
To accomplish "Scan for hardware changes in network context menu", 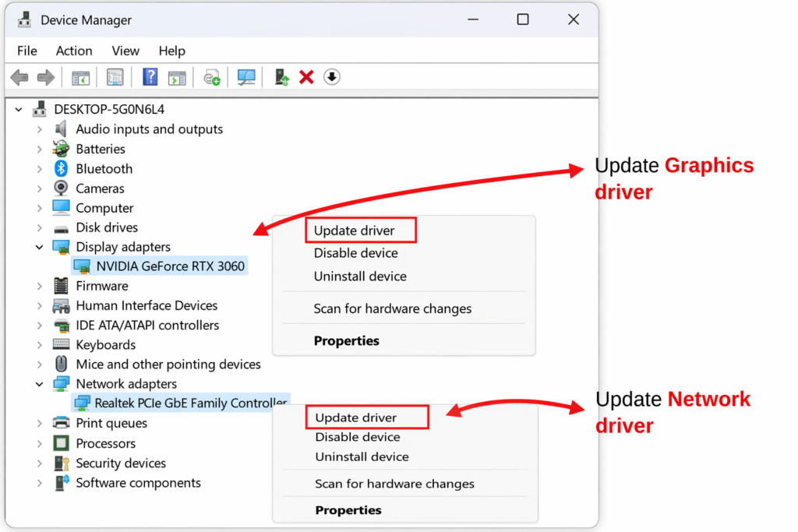I will (394, 484).
